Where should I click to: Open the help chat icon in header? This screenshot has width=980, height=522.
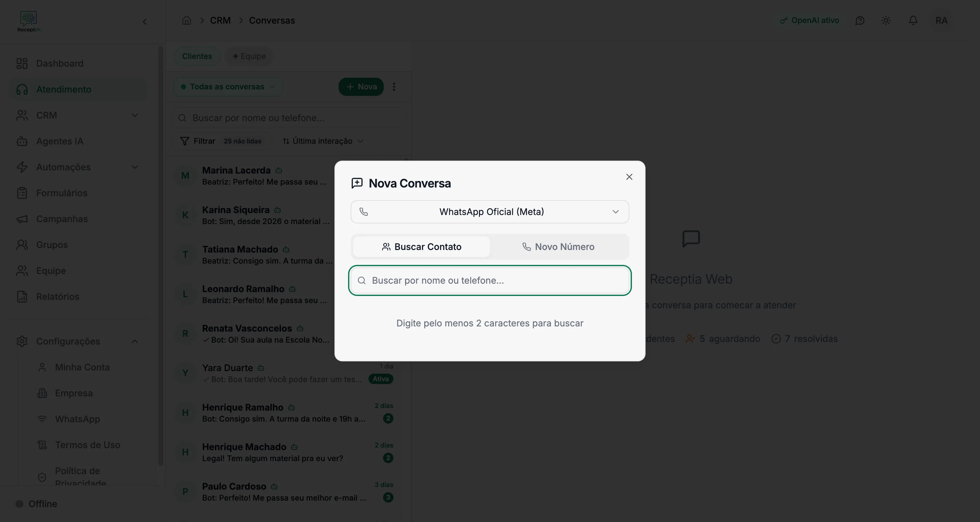point(860,20)
